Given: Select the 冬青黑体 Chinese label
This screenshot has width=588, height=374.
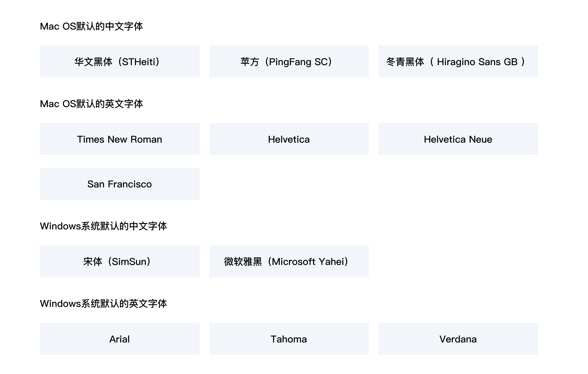Looking at the screenshot, I should [x=405, y=62].
